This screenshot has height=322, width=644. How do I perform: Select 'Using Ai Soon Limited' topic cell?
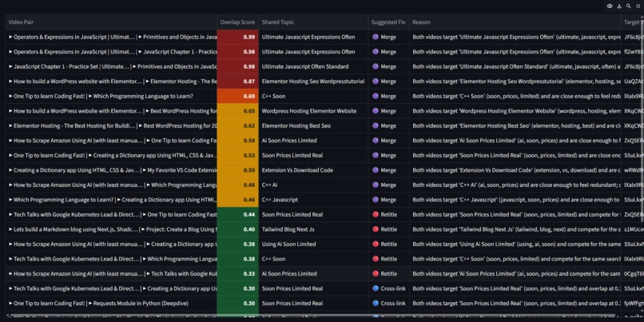click(x=313, y=244)
